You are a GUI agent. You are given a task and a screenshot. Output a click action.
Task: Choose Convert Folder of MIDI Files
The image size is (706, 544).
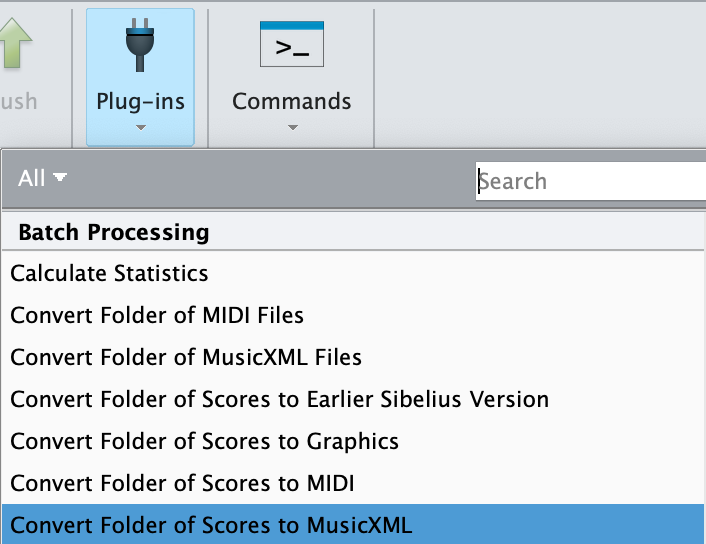353,315
